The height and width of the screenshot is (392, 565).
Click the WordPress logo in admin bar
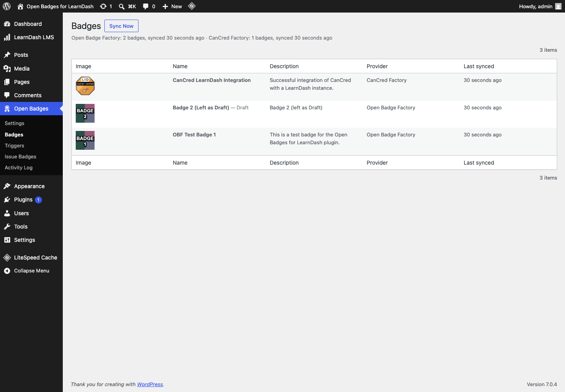click(x=7, y=6)
